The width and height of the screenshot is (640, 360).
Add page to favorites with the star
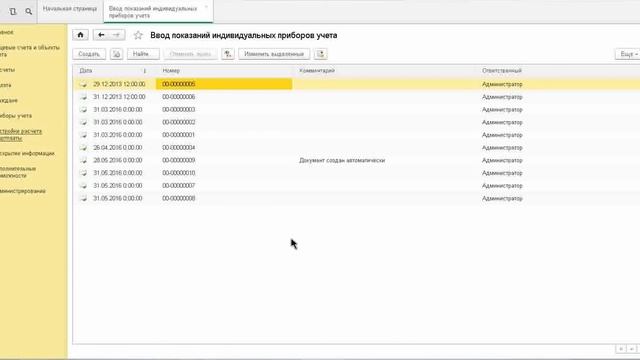pos(138,36)
